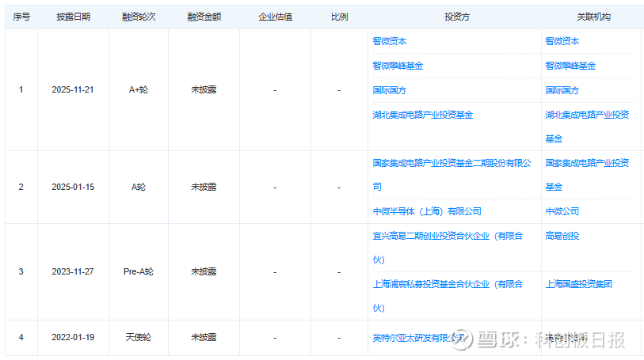This screenshot has width=644, height=360.
Task: Open 国际国方 link in 关联机构 column
Action: click(x=562, y=90)
